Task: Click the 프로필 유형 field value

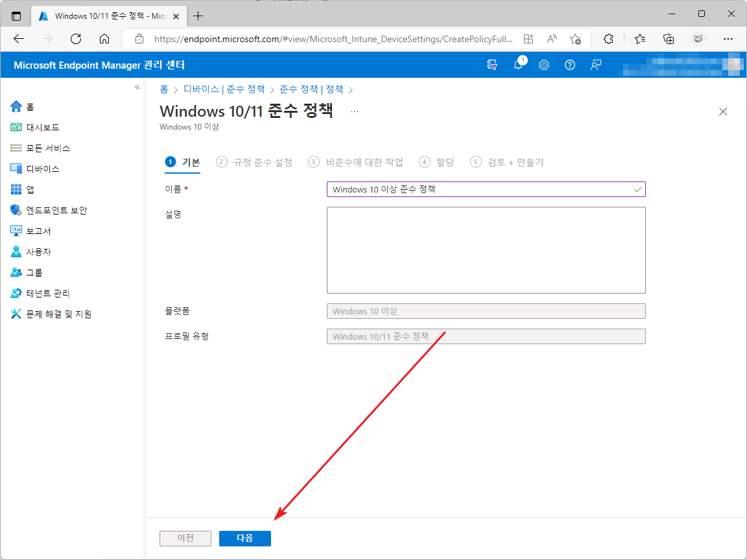Action: tap(486, 336)
